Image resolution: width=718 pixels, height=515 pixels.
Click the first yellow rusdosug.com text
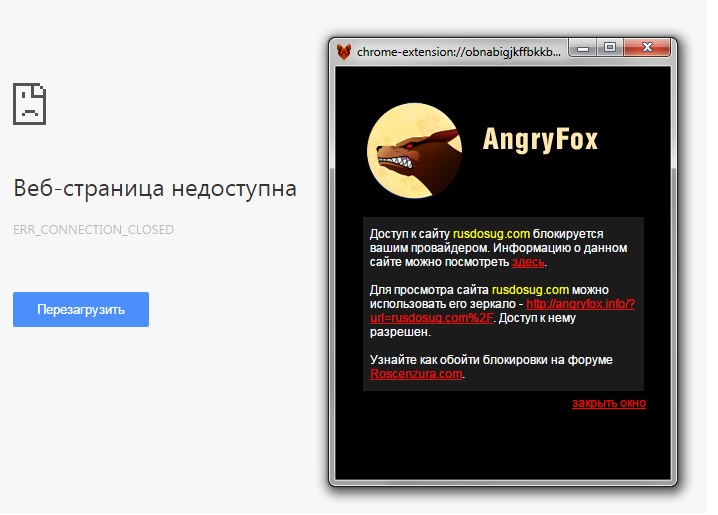tap(491, 234)
